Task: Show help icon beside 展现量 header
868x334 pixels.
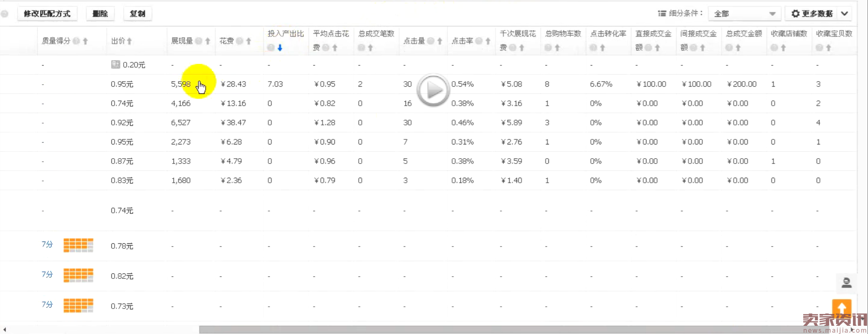Action: point(198,41)
